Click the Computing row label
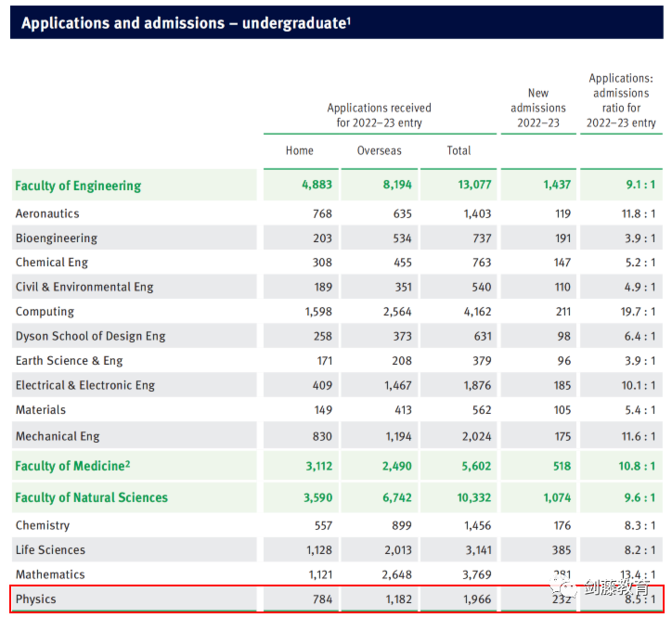 pos(45,312)
